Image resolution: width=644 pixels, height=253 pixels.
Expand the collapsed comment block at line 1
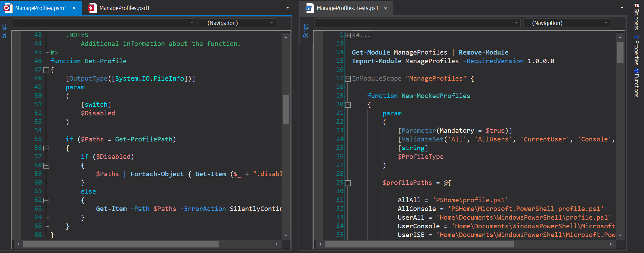point(348,35)
